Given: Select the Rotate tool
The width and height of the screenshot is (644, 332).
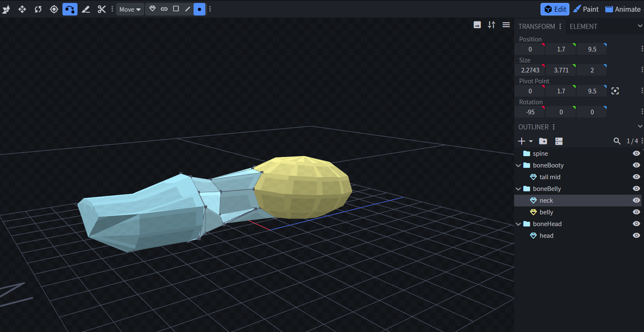Looking at the screenshot, I should click(x=38, y=9).
